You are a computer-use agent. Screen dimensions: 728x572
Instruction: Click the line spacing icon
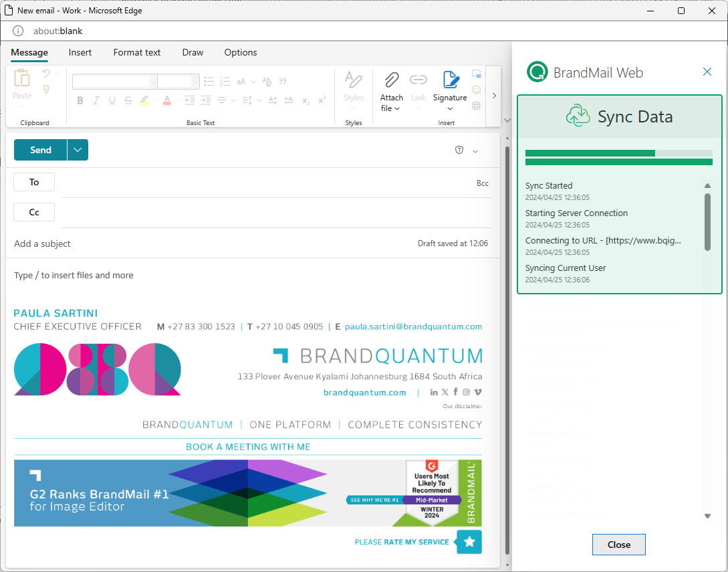pos(247,100)
